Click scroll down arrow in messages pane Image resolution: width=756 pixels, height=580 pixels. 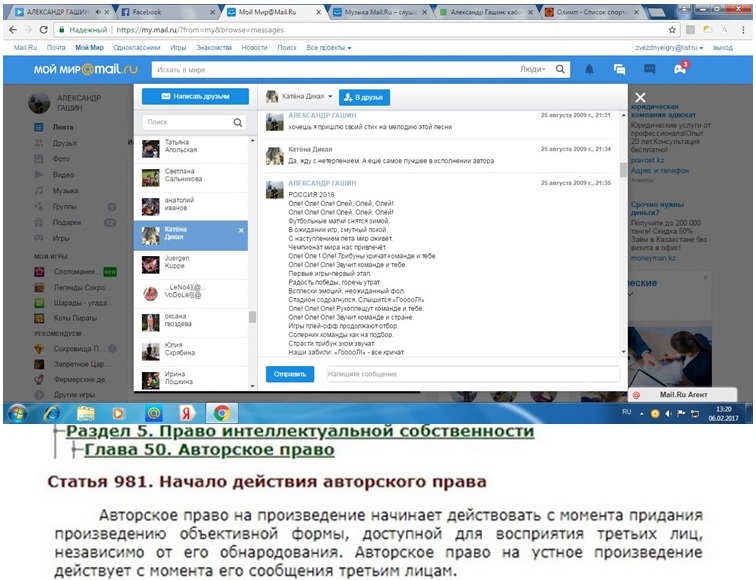click(623, 352)
